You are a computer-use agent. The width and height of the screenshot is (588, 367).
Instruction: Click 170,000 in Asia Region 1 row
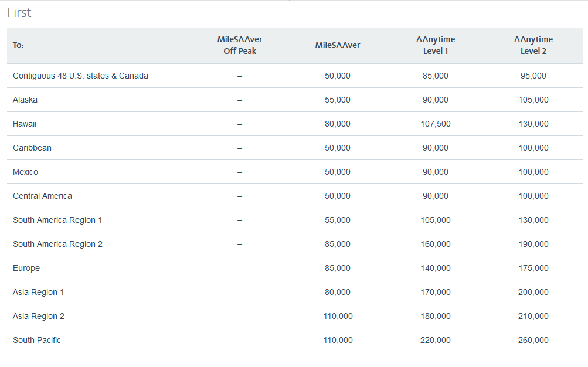tap(436, 292)
